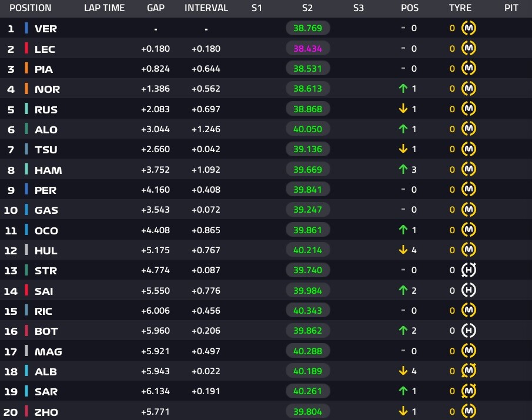Viewport: 532px width, 420px height.
Task: Select the PIT column header
Action: click(x=511, y=8)
